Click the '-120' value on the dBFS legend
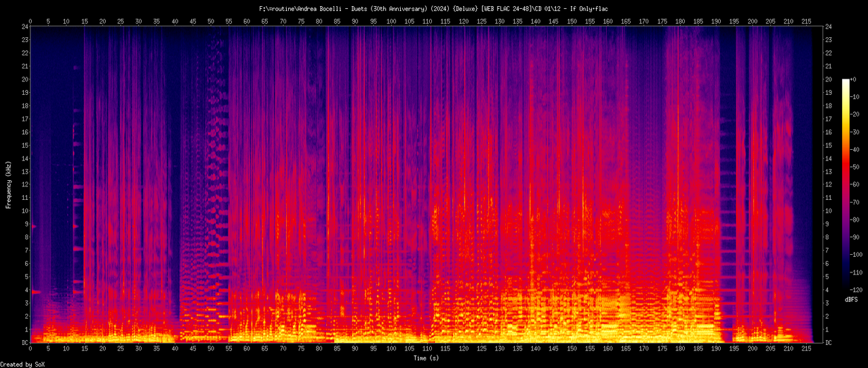Image resolution: width=868 pixels, height=368 pixels. [858, 289]
